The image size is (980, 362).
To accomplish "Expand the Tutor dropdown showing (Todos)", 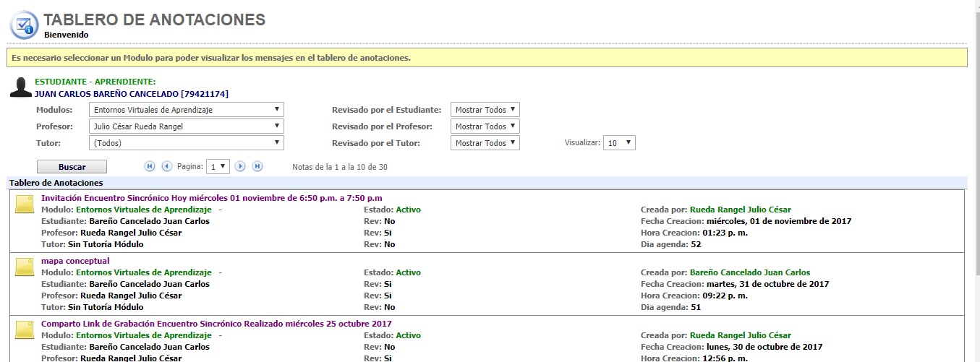I will point(187,143).
